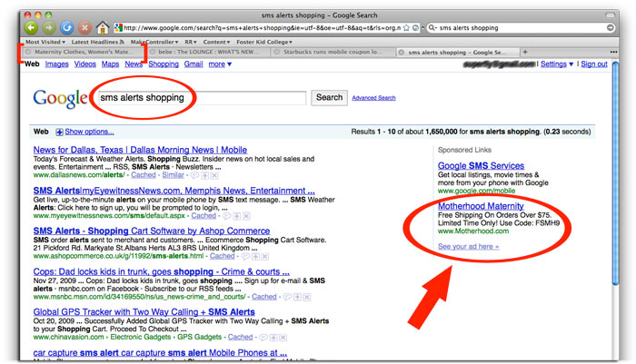Reload the page with the blue refresh icon
The image size is (636, 364).
point(67,27)
